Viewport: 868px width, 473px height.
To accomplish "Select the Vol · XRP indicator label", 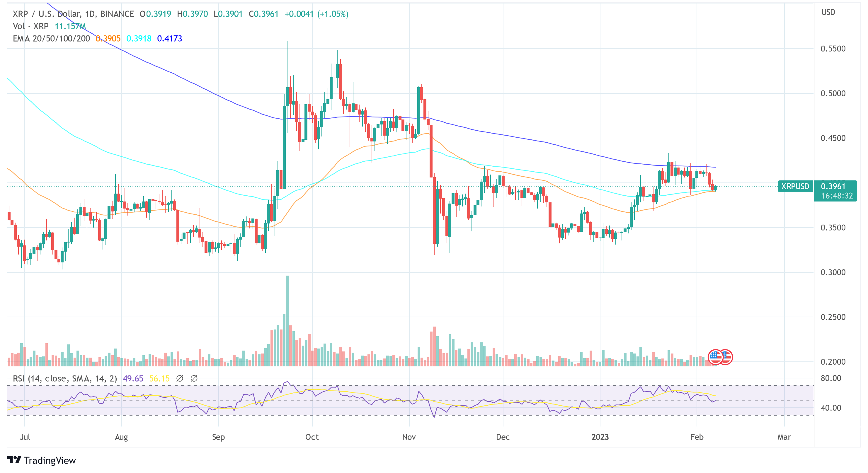I will (x=31, y=26).
